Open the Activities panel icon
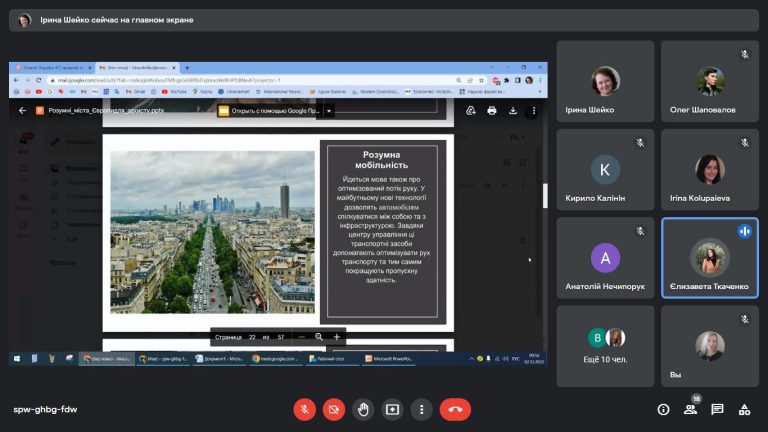 pos(744,409)
